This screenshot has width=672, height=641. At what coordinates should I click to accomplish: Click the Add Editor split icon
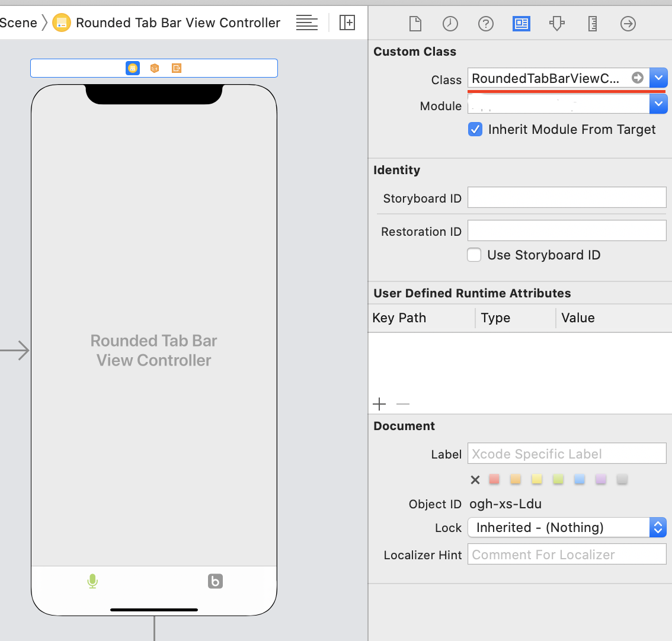click(x=347, y=23)
